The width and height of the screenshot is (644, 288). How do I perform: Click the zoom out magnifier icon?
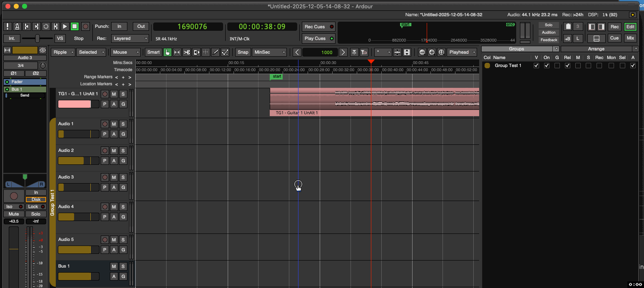pos(422,52)
